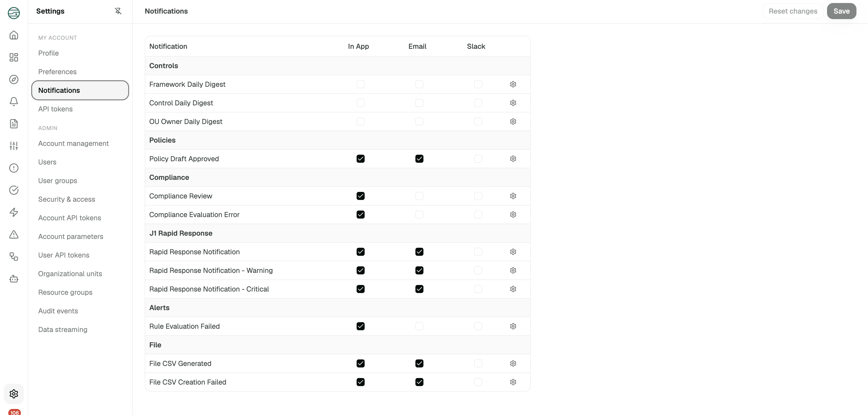
Task: Enable In App for Framework Daily Digest
Action: pyautogui.click(x=361, y=84)
